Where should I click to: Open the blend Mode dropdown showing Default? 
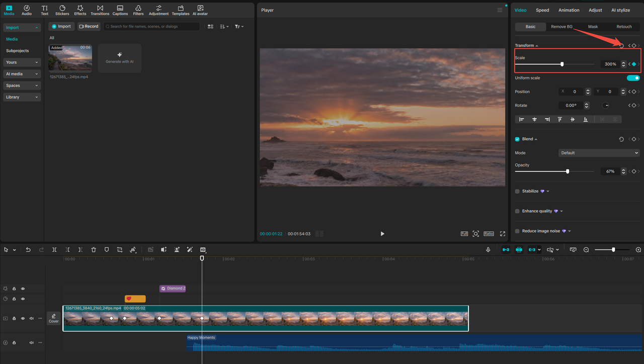click(x=599, y=152)
